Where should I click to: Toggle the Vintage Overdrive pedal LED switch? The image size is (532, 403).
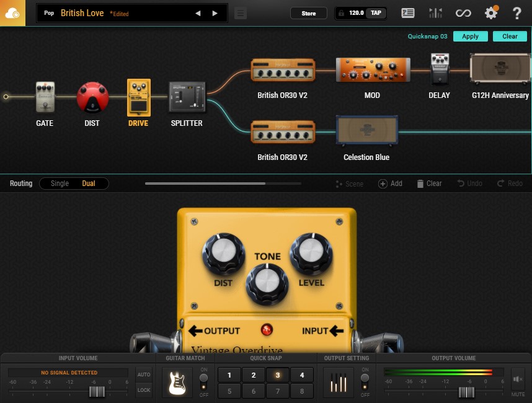pos(267,329)
